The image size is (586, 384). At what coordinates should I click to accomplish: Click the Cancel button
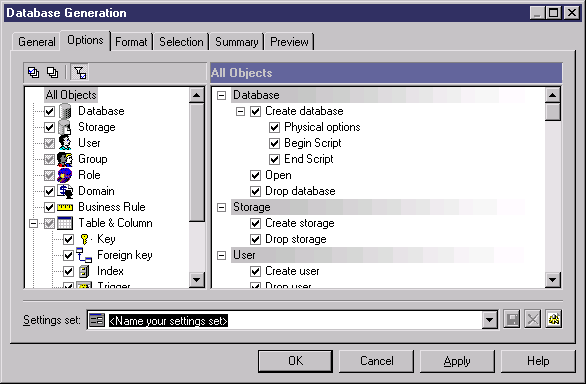[x=376, y=361]
